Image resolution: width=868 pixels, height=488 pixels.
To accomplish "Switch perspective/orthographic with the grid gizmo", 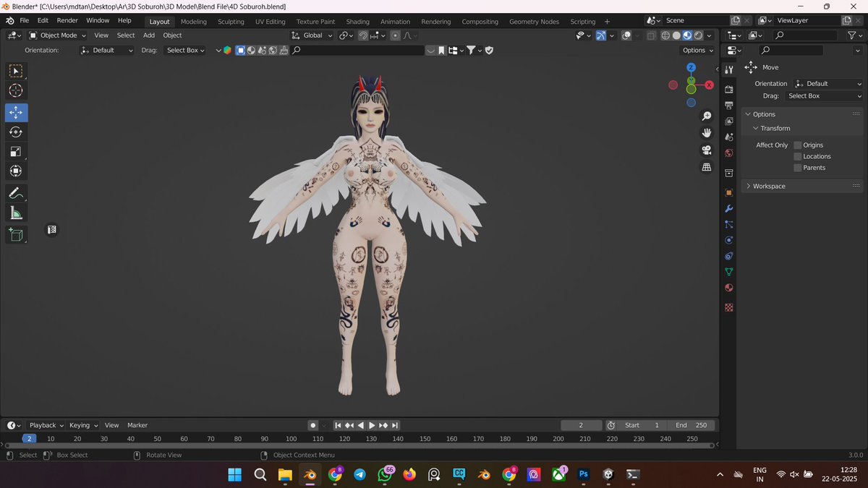I will (707, 167).
